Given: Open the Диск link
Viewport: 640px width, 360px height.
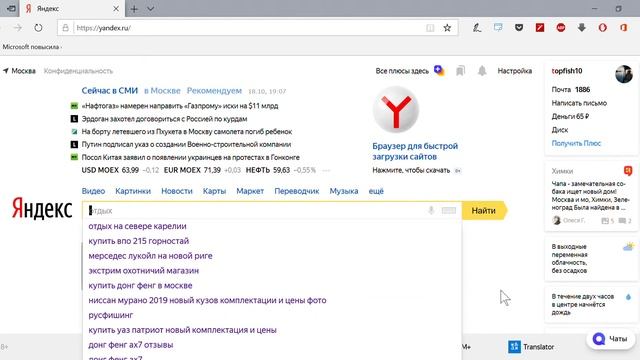Looking at the screenshot, I should (x=560, y=130).
